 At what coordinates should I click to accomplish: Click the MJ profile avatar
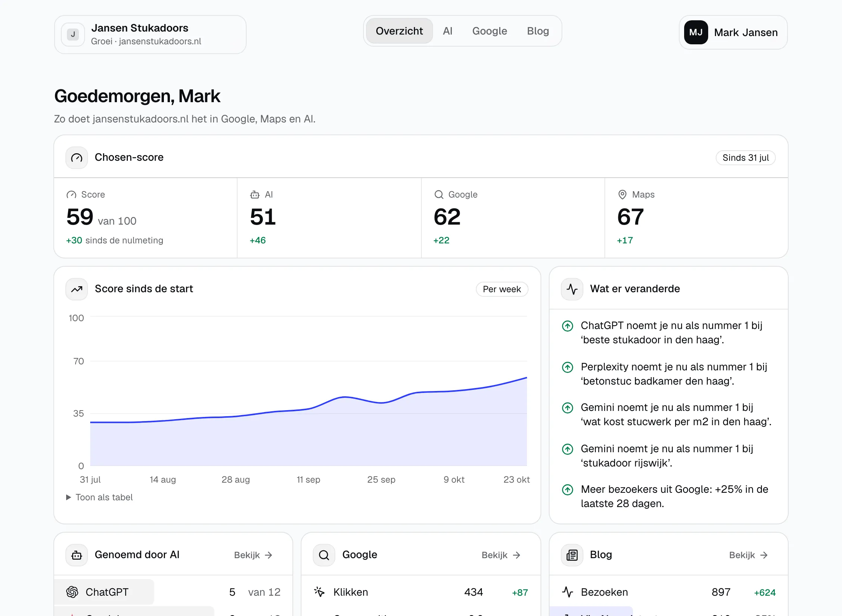pyautogui.click(x=696, y=32)
